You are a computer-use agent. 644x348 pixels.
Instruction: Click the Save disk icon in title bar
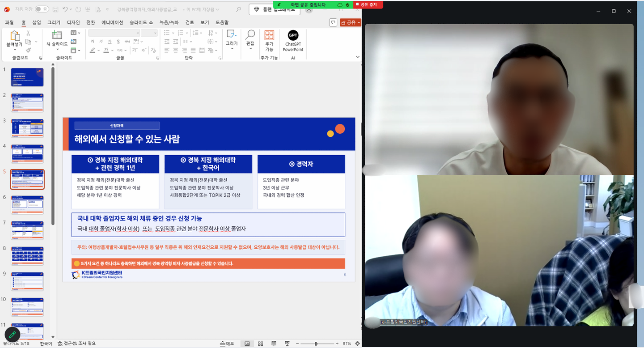[55, 9]
